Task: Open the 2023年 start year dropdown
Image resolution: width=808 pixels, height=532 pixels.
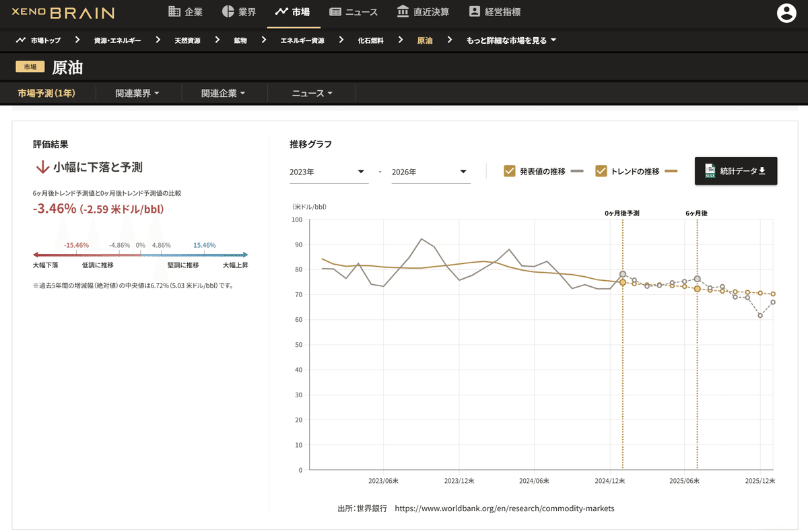Action: click(329, 172)
